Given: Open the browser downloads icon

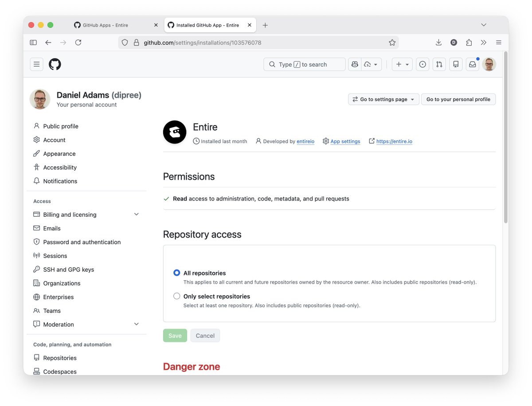Looking at the screenshot, I should [438, 43].
